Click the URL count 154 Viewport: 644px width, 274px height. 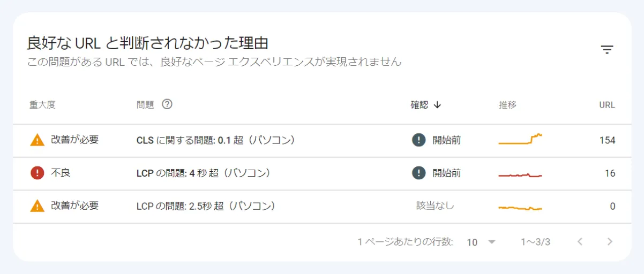point(607,140)
